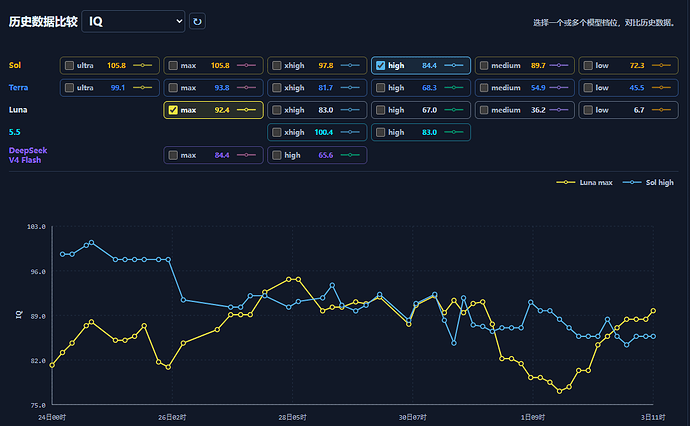Click the Sol max line marker icon
690x426 pixels.
(246, 66)
